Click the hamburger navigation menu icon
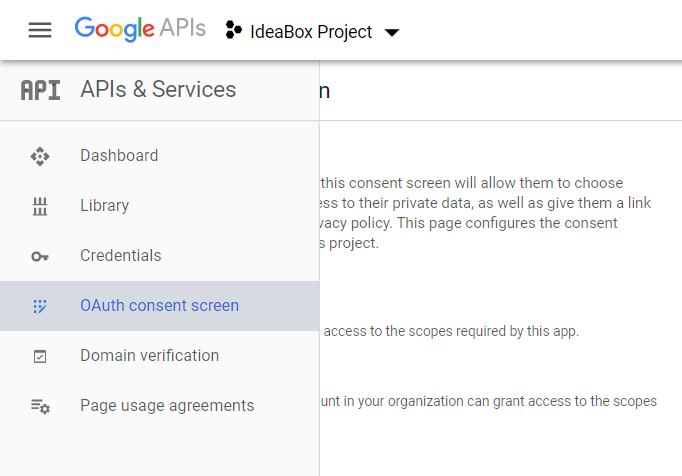 click(x=40, y=30)
